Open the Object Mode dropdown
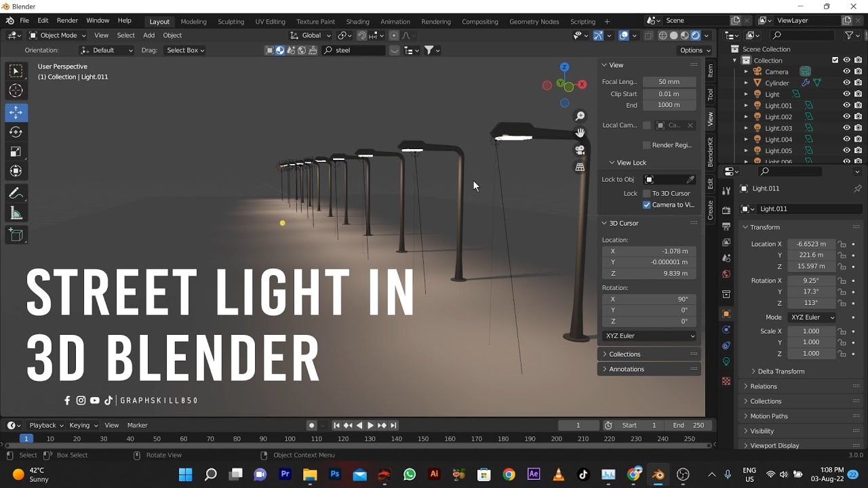This screenshot has height=488, width=868. [x=58, y=35]
